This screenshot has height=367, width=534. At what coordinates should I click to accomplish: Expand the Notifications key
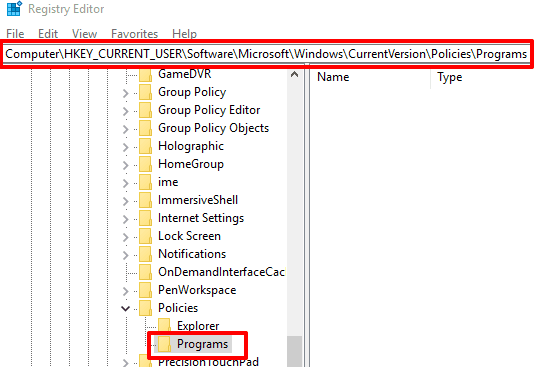(x=126, y=255)
